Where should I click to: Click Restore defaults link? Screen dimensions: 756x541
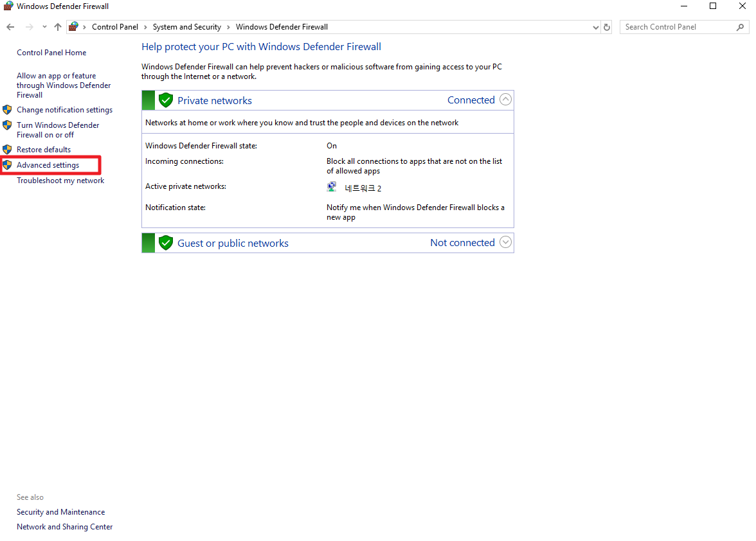pyautogui.click(x=44, y=150)
